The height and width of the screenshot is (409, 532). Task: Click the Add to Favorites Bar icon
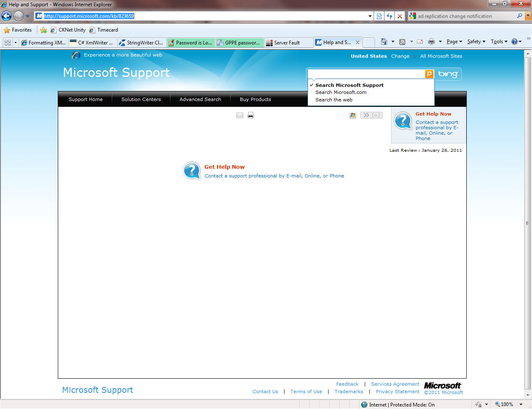[x=44, y=30]
